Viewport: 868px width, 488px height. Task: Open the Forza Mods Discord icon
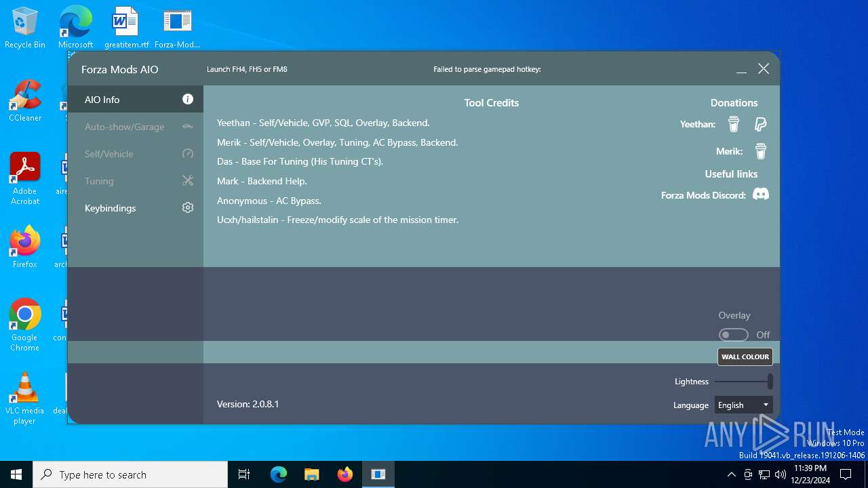761,195
